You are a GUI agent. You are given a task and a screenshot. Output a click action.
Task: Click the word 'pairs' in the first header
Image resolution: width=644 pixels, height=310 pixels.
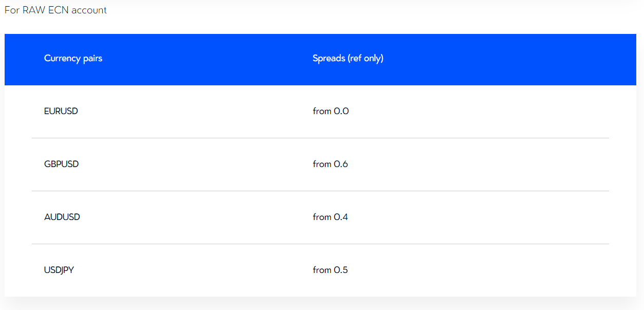point(93,58)
